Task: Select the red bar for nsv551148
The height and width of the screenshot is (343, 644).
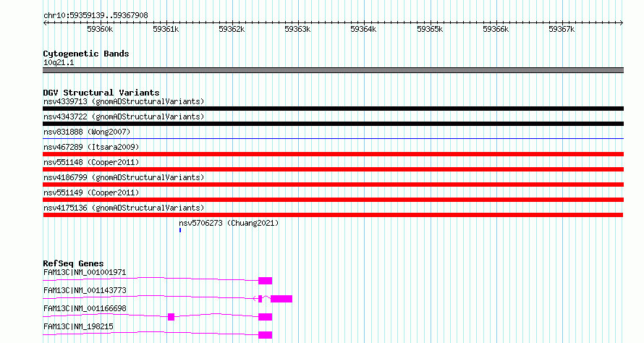Action: (333, 169)
